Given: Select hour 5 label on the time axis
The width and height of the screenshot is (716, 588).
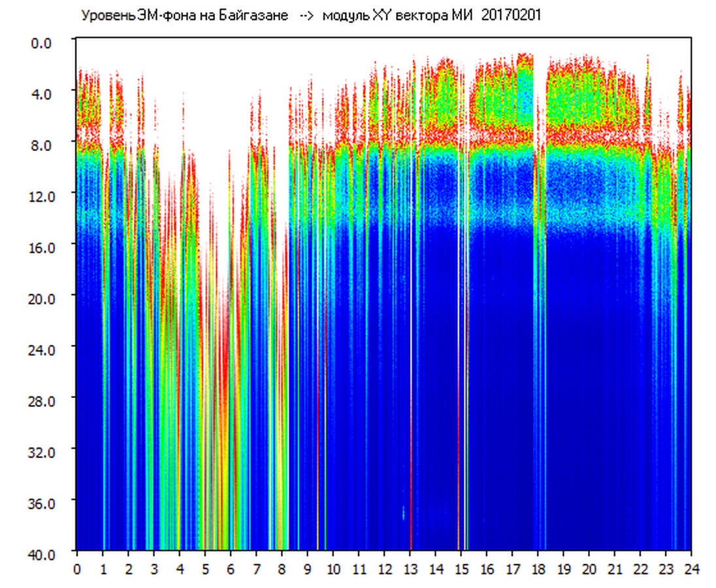Looking at the screenshot, I should tap(205, 569).
